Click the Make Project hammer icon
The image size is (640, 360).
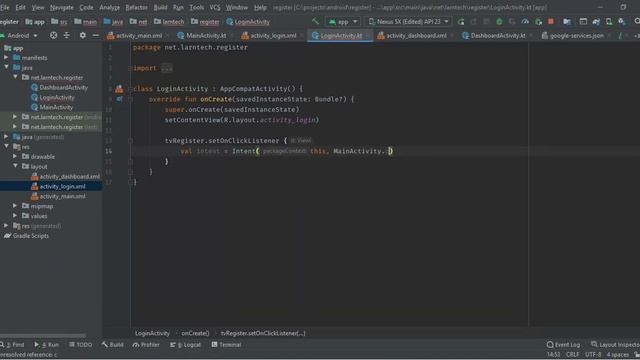click(x=315, y=21)
